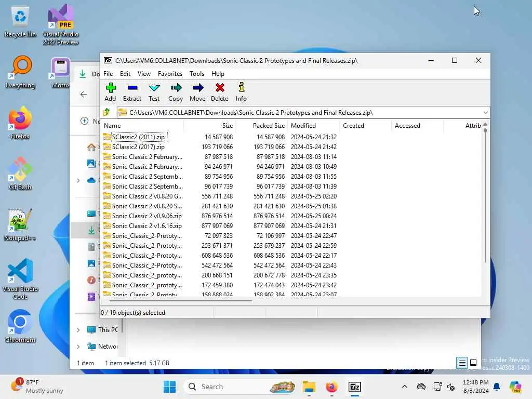Screen dimensions: 532x399
Task: Go up one folder level arrow
Action: (x=107, y=112)
